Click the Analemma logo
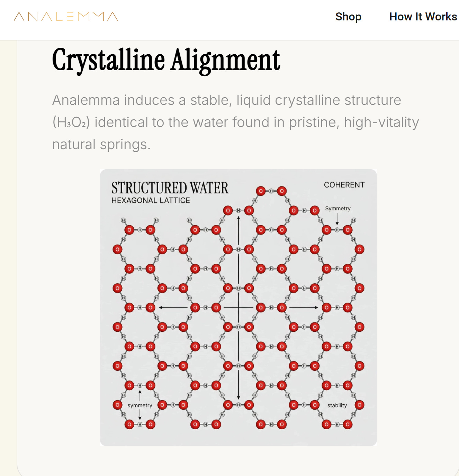 (x=66, y=17)
